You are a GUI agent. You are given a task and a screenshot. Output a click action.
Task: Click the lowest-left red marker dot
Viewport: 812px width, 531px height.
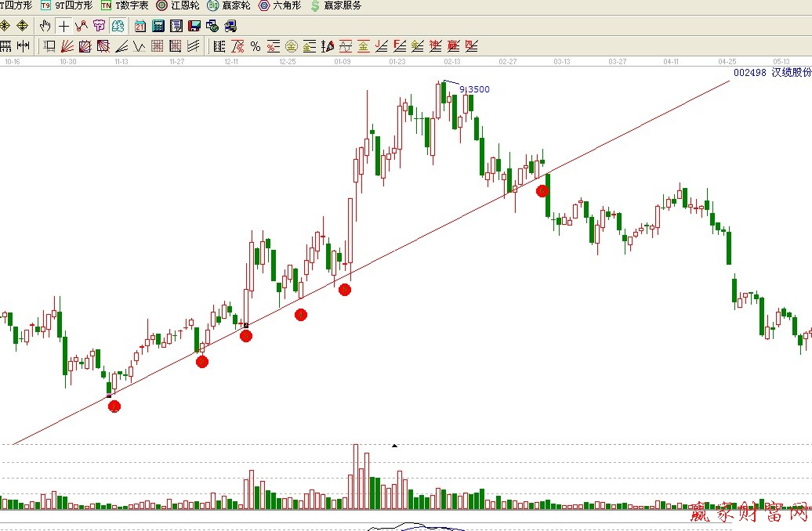pos(114,406)
